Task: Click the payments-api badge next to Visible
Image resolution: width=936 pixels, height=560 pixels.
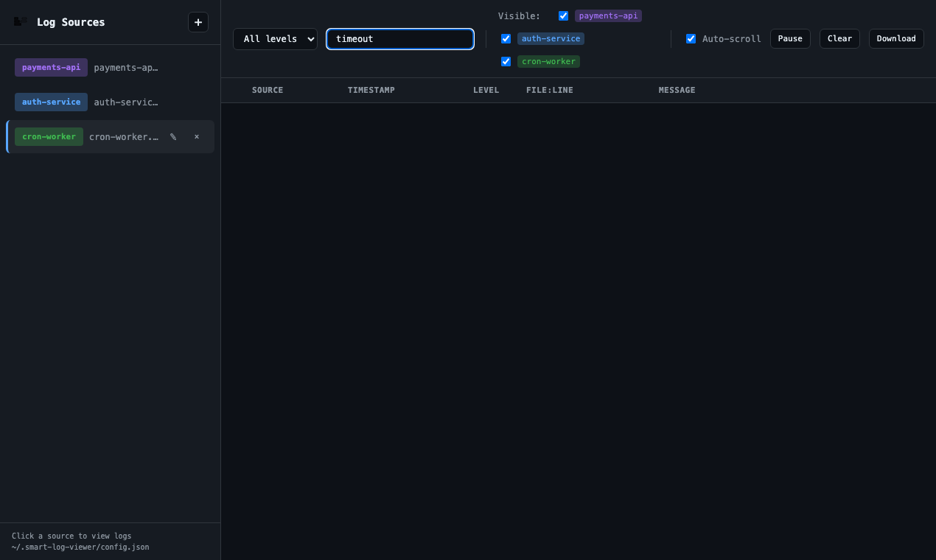Action: [x=608, y=15]
